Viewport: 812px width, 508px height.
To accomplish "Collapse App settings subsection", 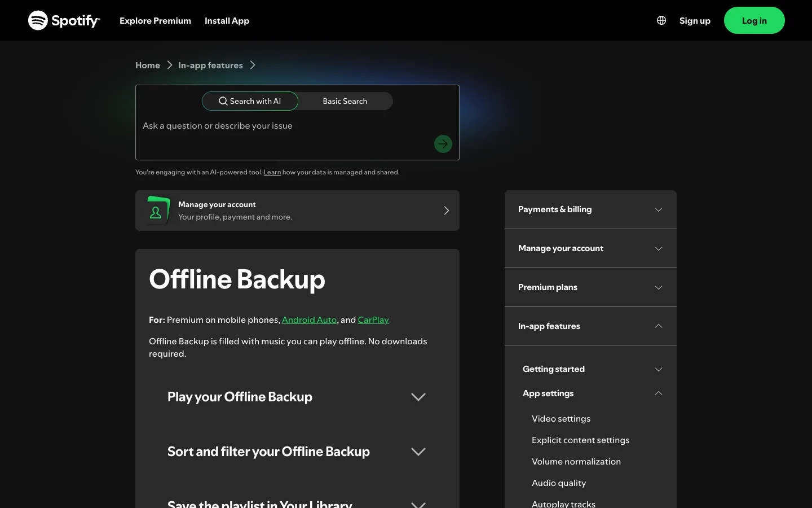I will pos(590,393).
